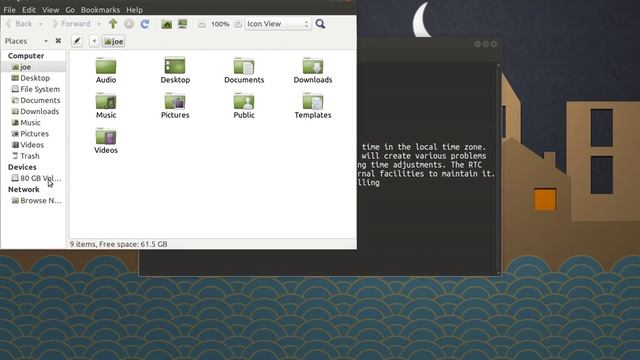
Task: Select the Desktop folder icon in main view
Action: click(x=175, y=65)
